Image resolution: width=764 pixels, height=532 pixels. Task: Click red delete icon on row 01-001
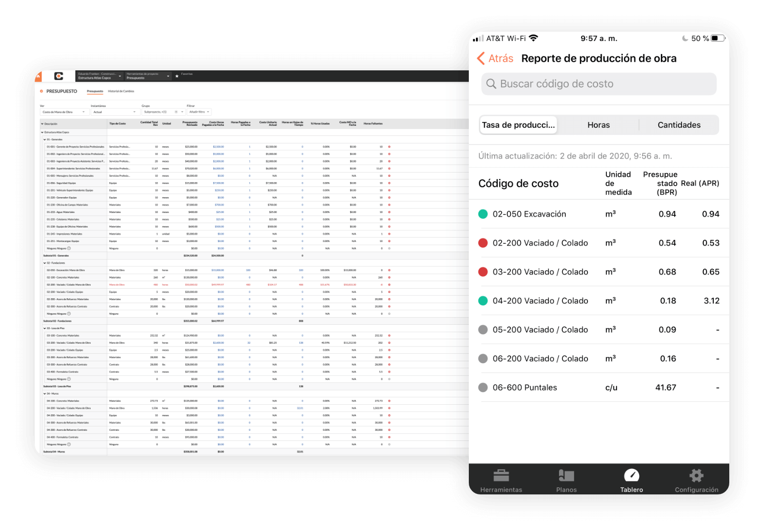[389, 146]
